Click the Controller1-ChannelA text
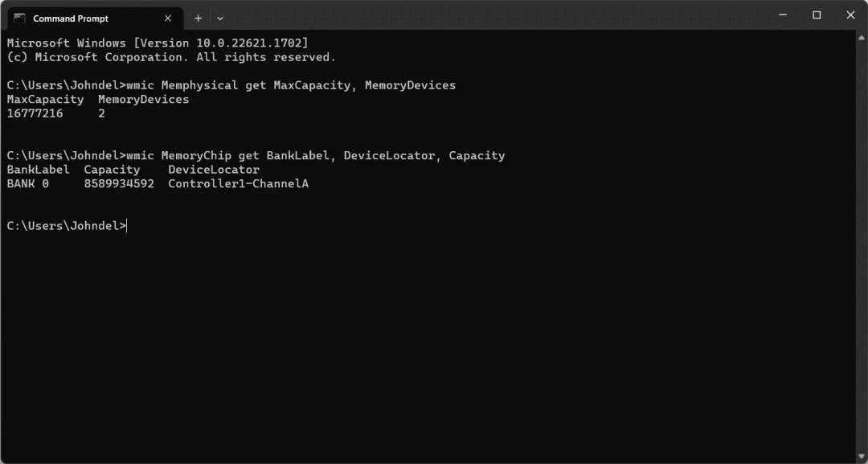868x464 pixels. (x=238, y=184)
